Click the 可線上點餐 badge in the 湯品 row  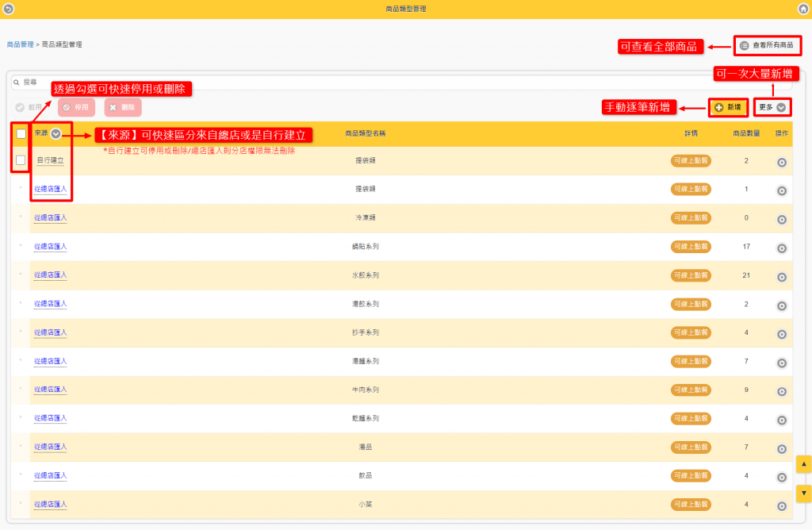691,447
